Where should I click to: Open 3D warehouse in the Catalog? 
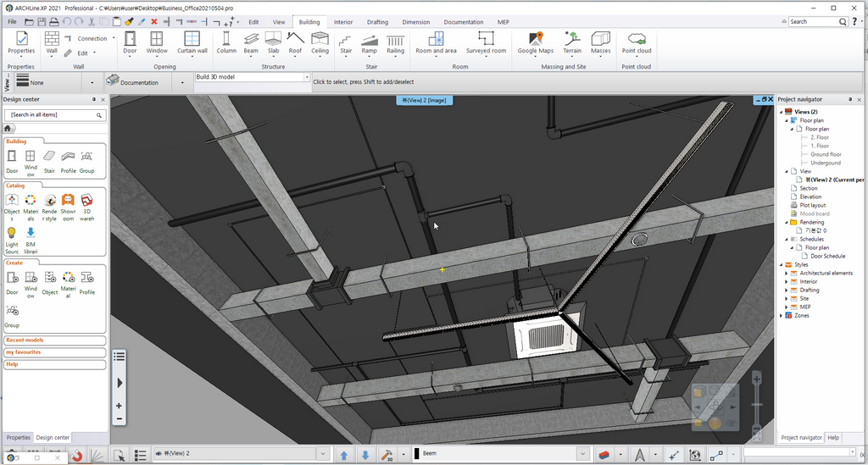coord(87,208)
